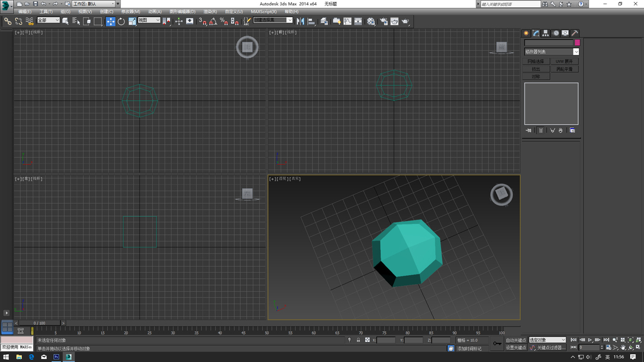Click the X coordinate input field
The height and width of the screenshot is (362, 644).
pos(386,340)
